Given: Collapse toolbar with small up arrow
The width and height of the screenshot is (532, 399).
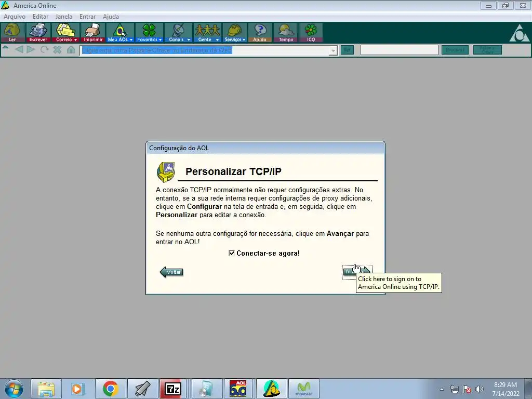Looking at the screenshot, I should tap(5, 48).
